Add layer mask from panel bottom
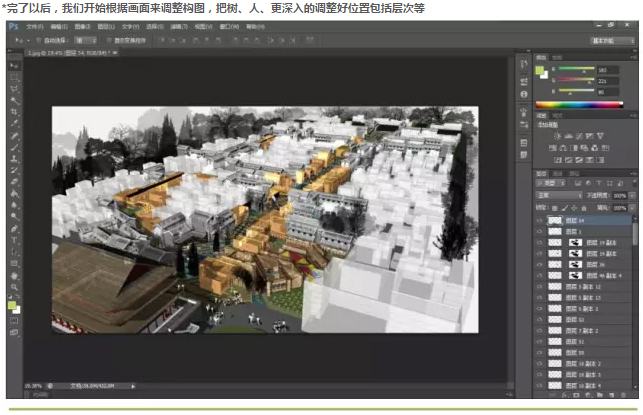Screen dimensions: 643x415 [x=576, y=395]
